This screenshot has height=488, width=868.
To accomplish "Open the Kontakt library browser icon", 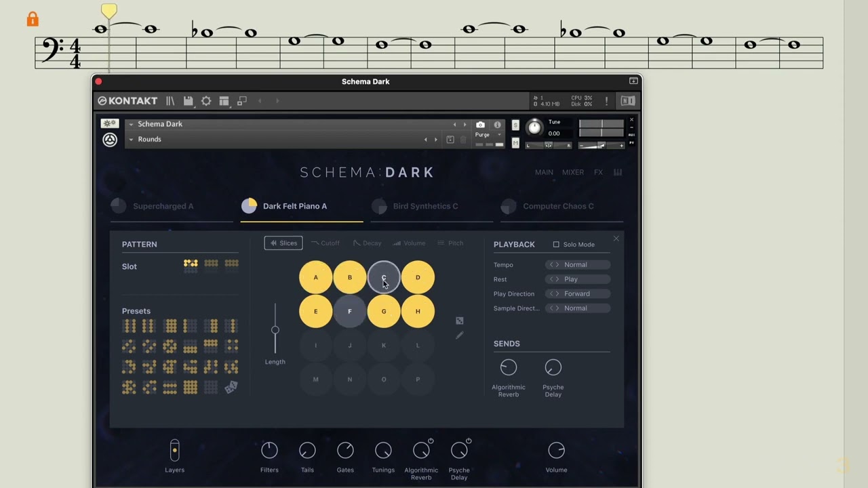I will pyautogui.click(x=170, y=101).
